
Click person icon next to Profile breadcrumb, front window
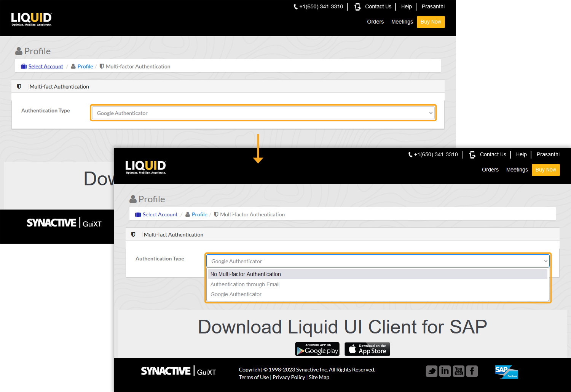[188, 214]
